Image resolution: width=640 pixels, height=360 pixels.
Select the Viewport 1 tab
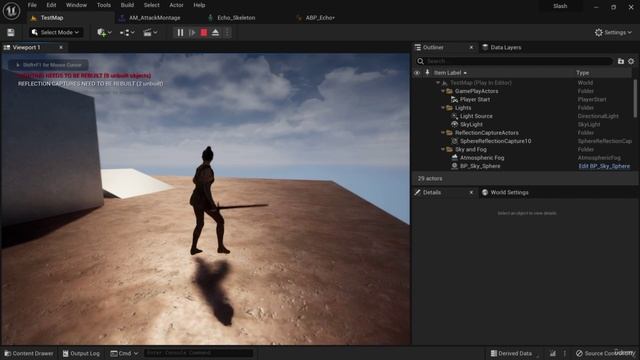pyautogui.click(x=26, y=47)
